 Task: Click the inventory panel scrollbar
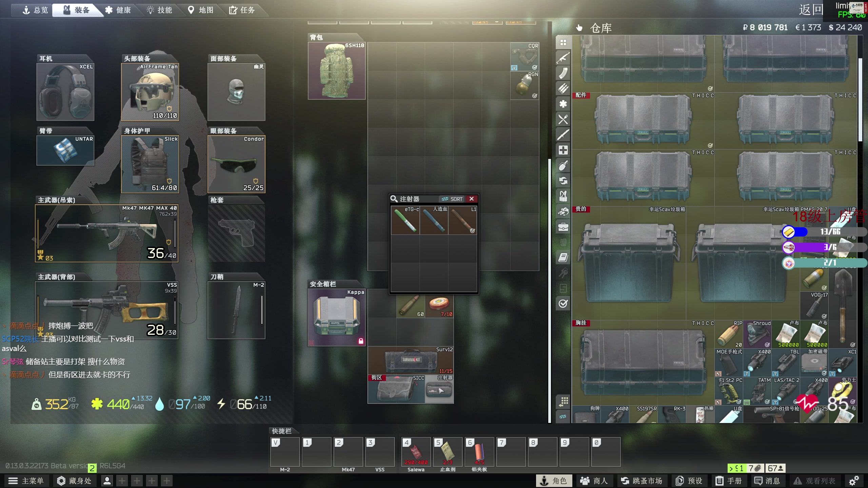550,290
